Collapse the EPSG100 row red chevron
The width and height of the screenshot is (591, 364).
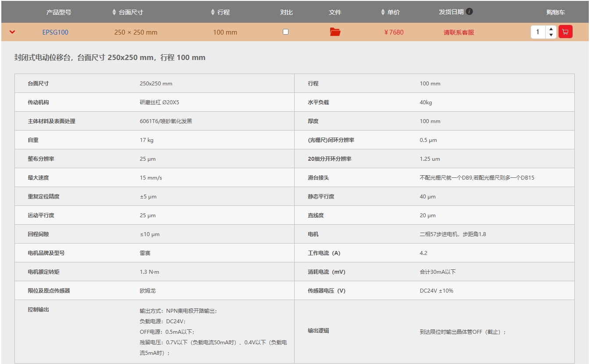[12, 32]
